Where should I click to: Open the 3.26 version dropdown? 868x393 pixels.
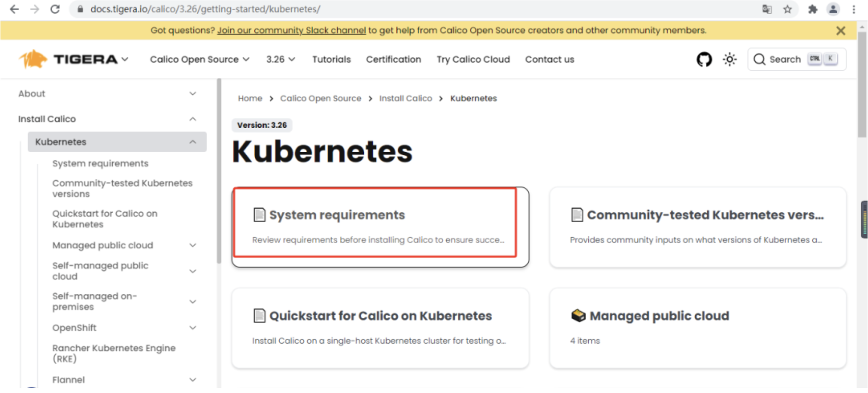pyautogui.click(x=280, y=59)
